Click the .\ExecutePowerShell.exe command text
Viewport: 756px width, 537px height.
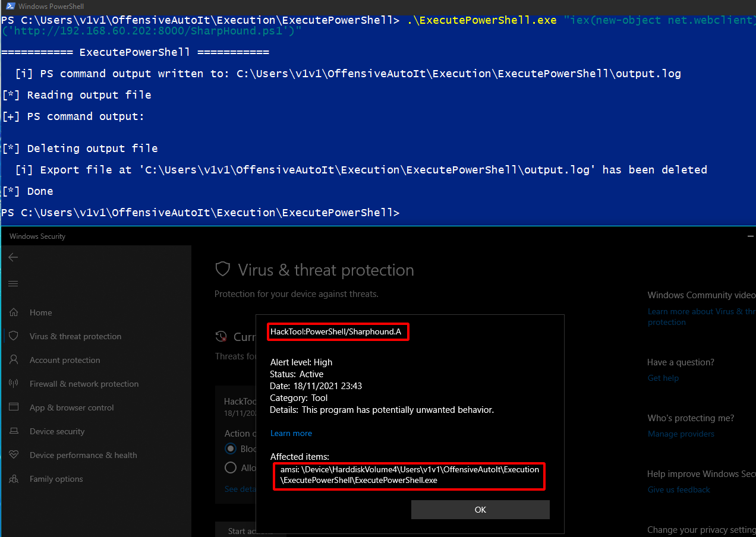482,20
